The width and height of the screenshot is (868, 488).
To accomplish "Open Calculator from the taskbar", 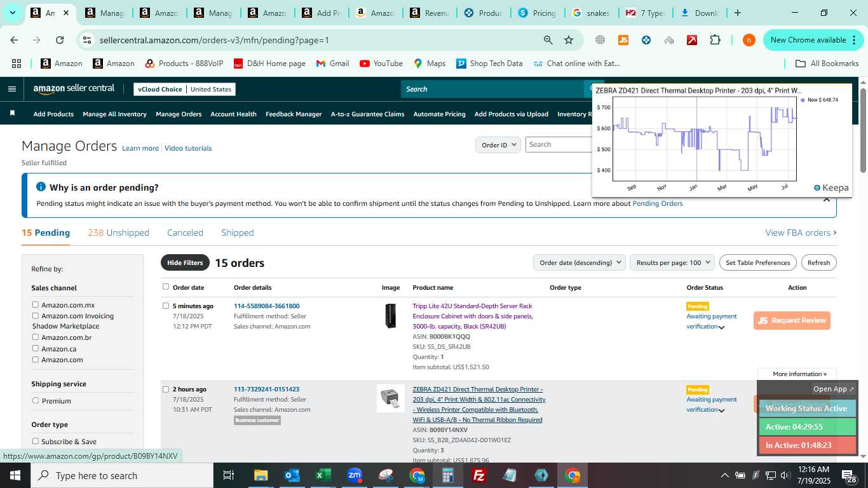I will 448,475.
